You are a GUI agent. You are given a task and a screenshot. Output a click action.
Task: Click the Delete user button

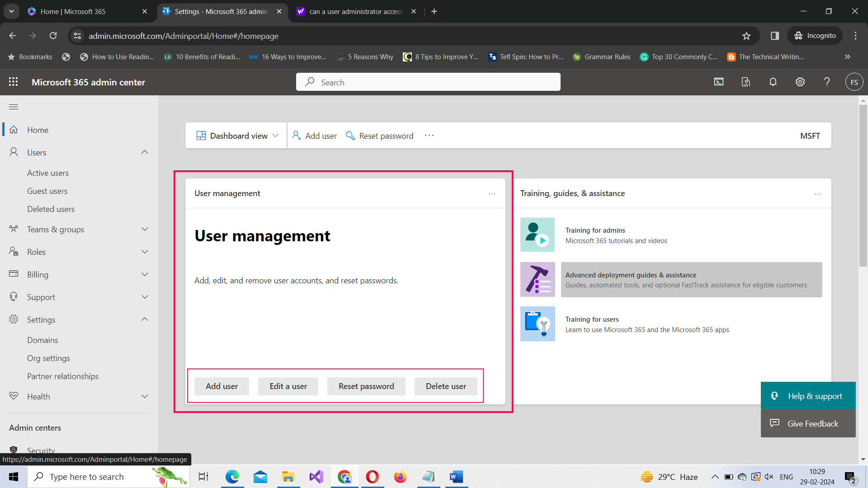point(445,386)
